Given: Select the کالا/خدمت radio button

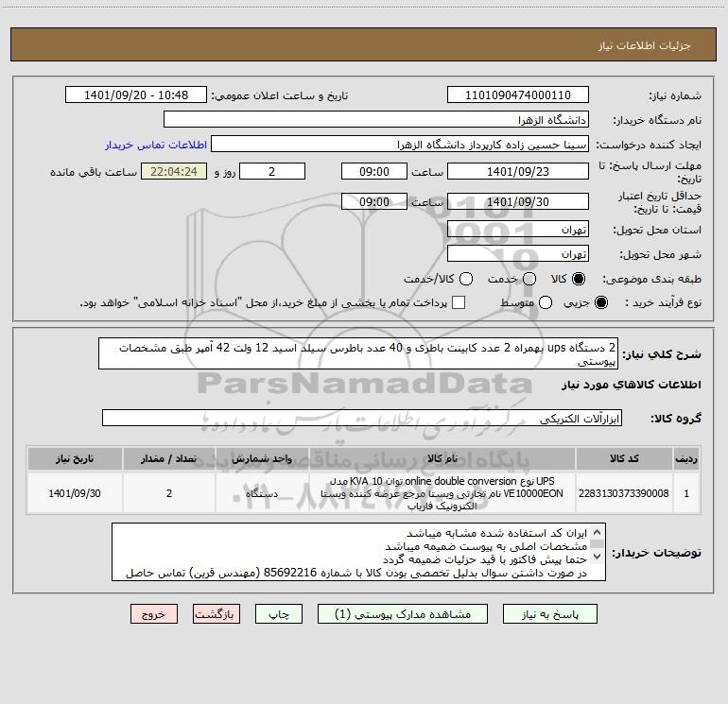Looking at the screenshot, I should coord(466,279).
